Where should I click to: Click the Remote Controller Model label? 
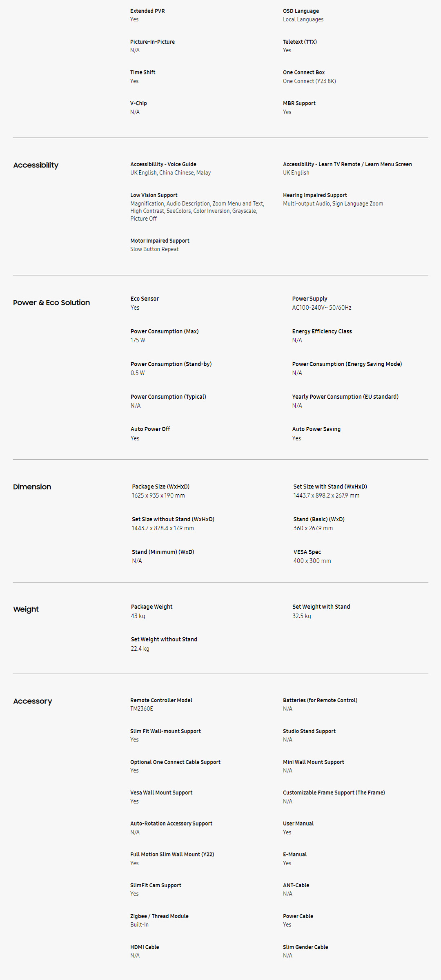pos(161,700)
